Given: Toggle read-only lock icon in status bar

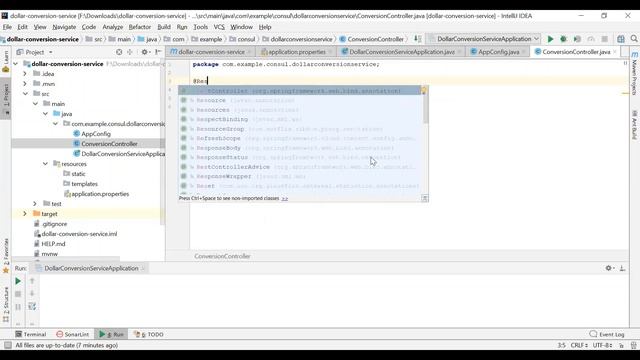Looking at the screenshot, I should [621, 345].
